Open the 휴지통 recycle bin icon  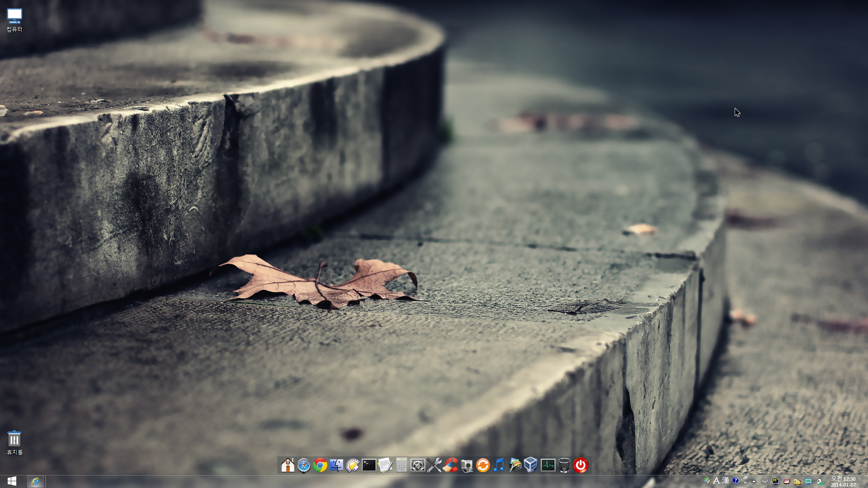pyautogui.click(x=14, y=443)
